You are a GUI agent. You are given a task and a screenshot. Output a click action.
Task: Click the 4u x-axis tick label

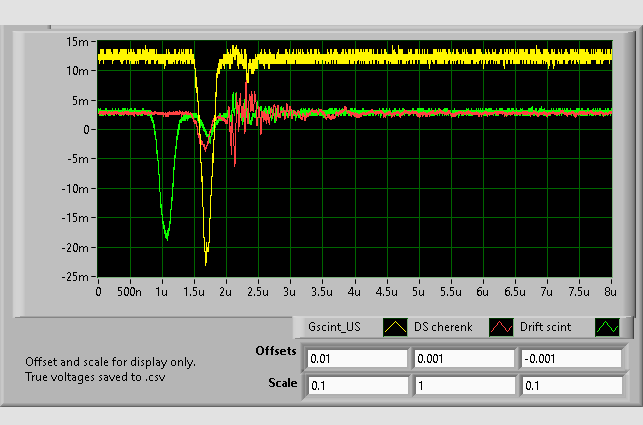click(354, 292)
